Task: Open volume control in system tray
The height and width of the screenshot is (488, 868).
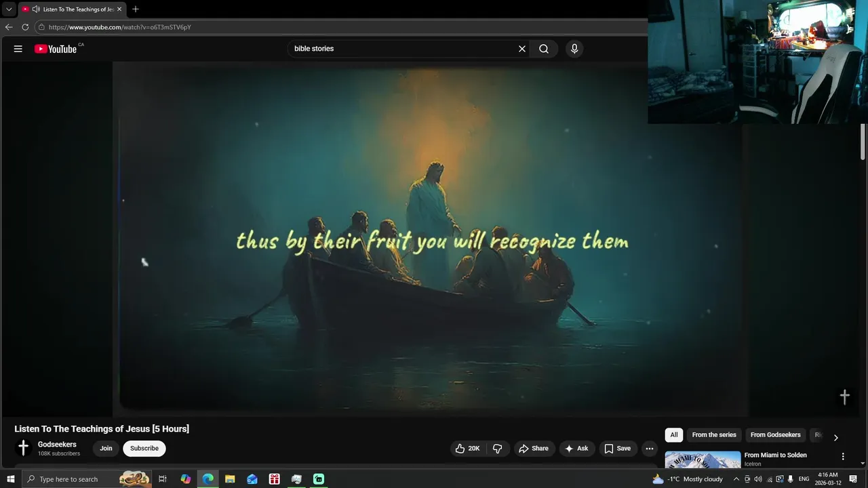Action: coord(758,479)
